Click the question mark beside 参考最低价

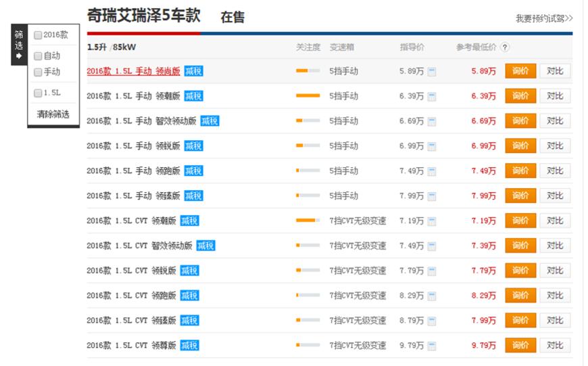(505, 47)
